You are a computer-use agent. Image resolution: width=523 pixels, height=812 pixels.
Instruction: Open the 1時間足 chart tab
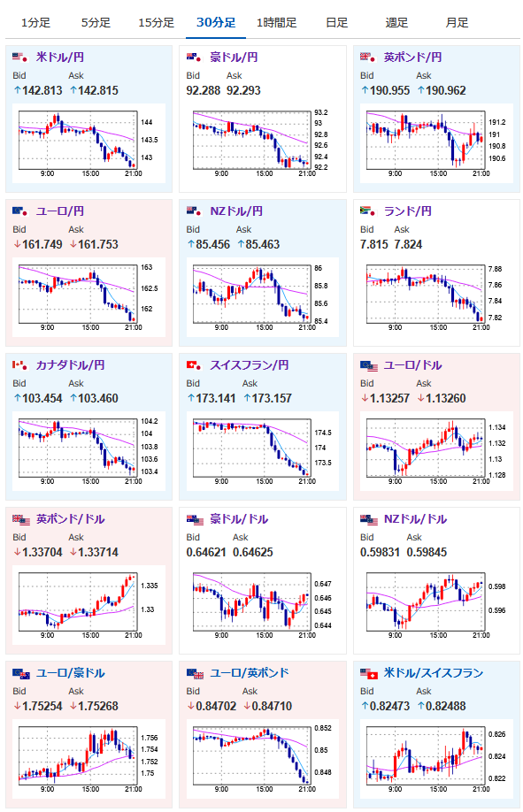(x=276, y=23)
